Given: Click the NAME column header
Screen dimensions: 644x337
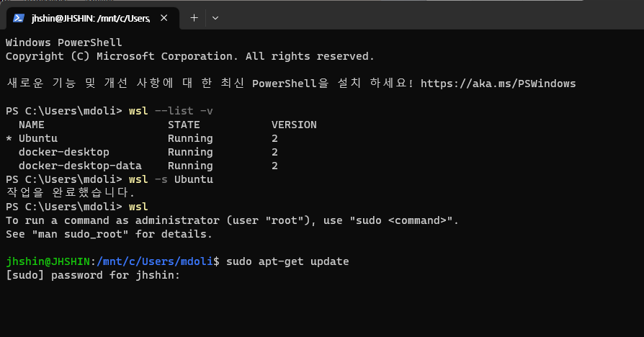Looking at the screenshot, I should click(x=32, y=125).
